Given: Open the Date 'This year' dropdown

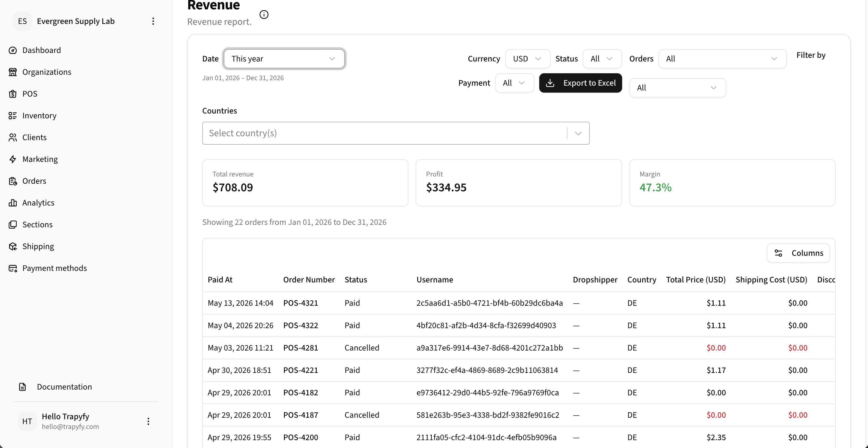Looking at the screenshot, I should (284, 59).
